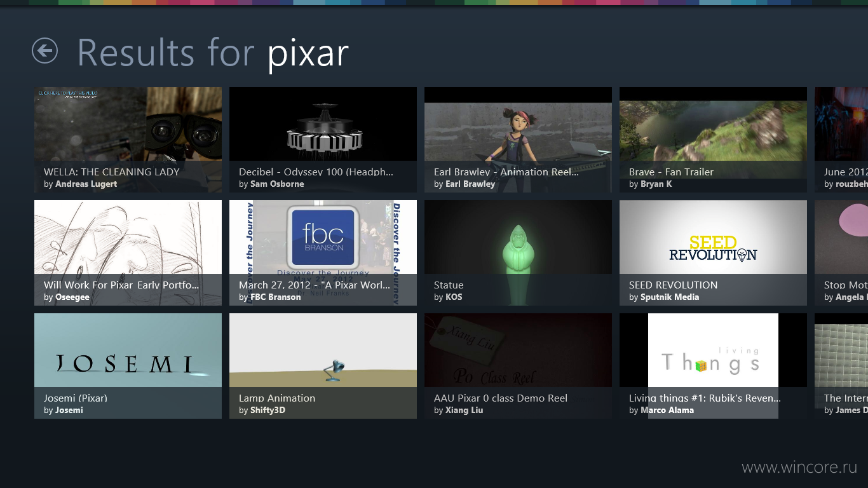Open the SEED REVOLUTION logo thumbnail

click(x=713, y=253)
